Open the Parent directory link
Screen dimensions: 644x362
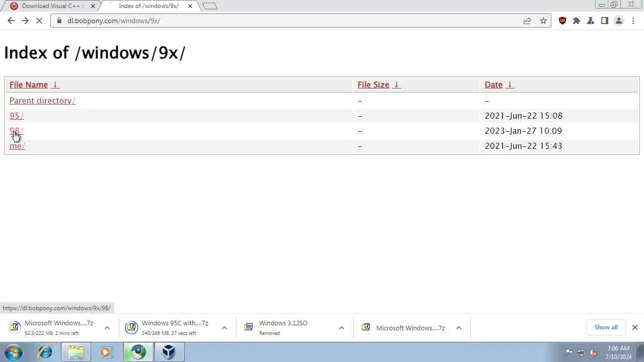point(42,101)
